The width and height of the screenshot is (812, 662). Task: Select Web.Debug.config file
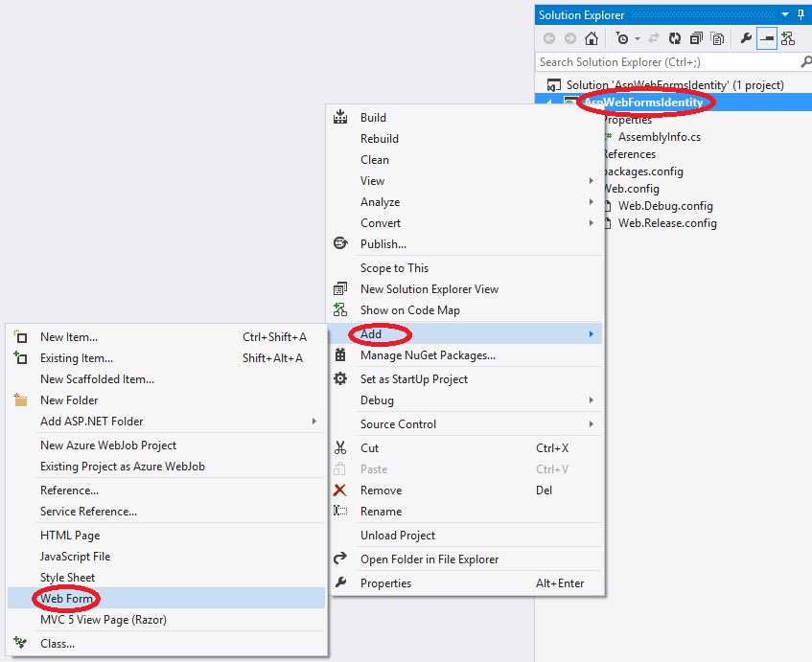665,206
